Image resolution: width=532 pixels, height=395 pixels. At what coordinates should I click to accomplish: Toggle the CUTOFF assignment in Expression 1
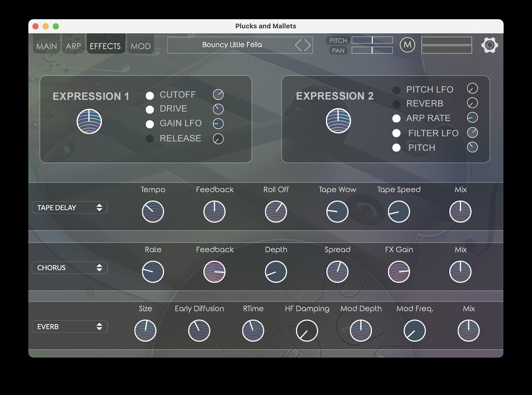(x=150, y=96)
